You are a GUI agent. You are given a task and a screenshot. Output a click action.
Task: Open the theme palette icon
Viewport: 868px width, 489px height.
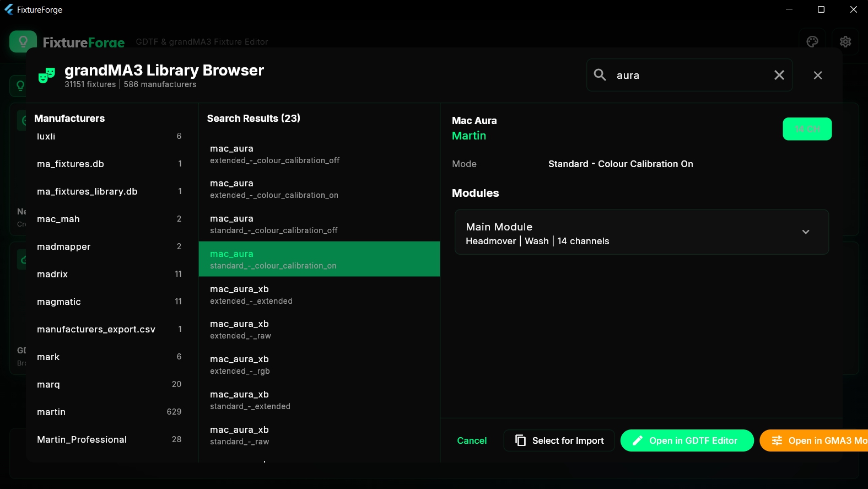coord(812,42)
